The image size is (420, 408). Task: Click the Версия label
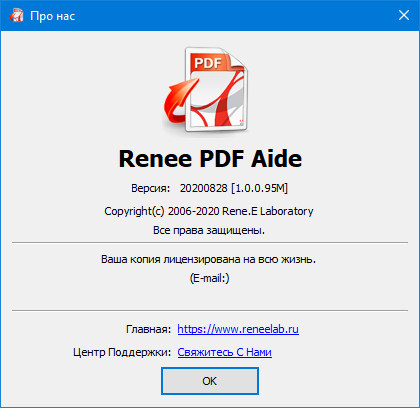[x=151, y=189]
